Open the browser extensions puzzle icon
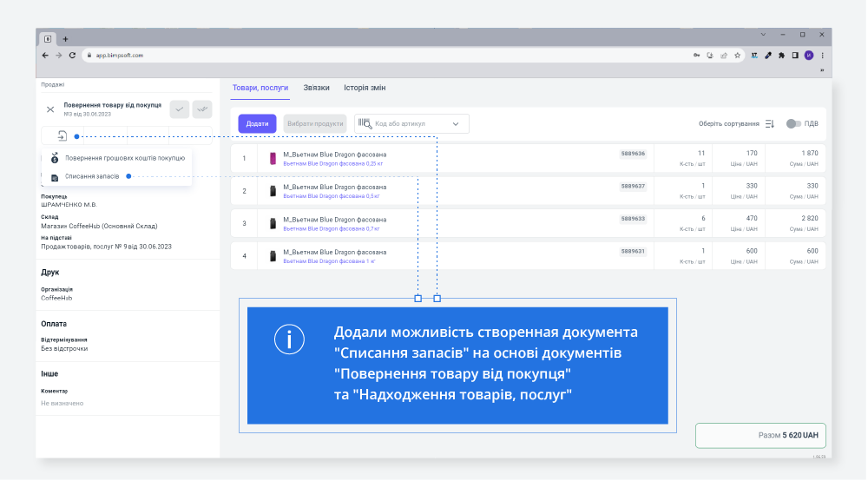The width and height of the screenshot is (868, 481). (781, 55)
